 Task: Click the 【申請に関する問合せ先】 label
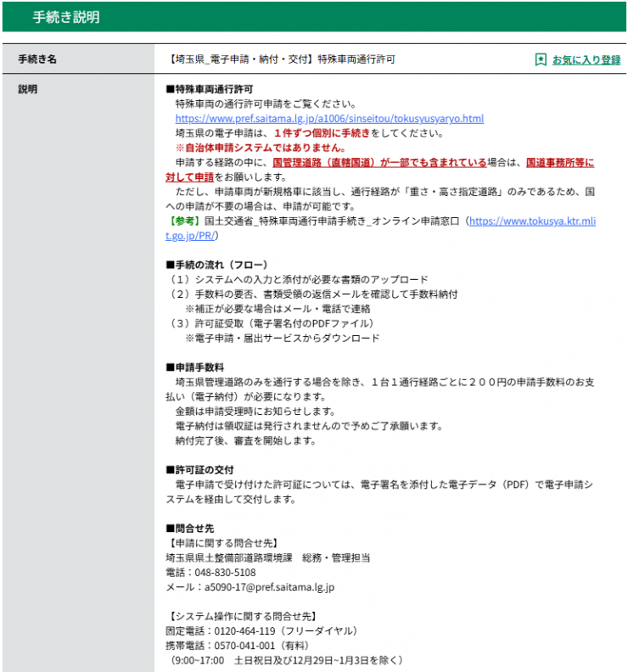222,543
